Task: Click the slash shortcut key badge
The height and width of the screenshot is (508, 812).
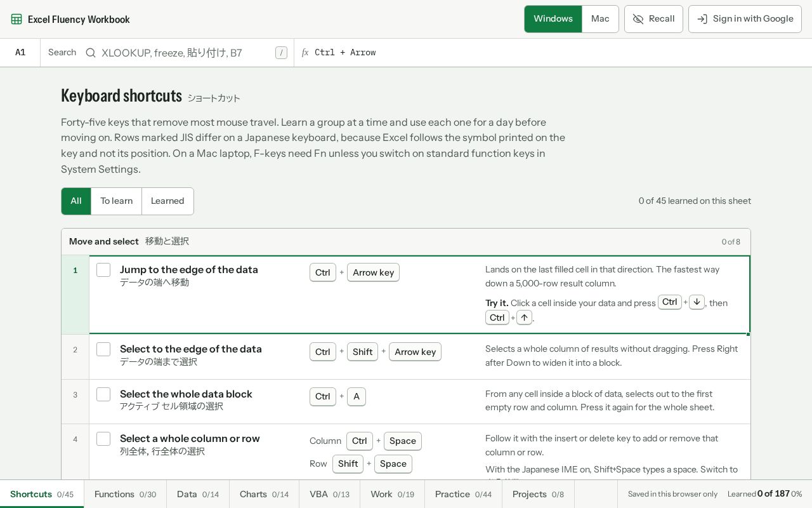Action: (281, 53)
